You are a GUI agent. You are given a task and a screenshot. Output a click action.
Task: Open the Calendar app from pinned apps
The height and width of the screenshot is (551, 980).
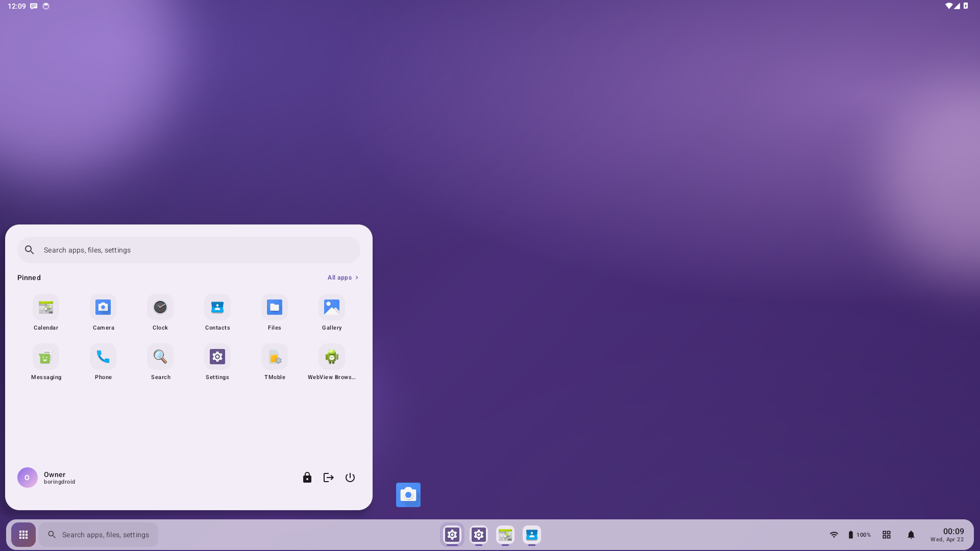[46, 308]
